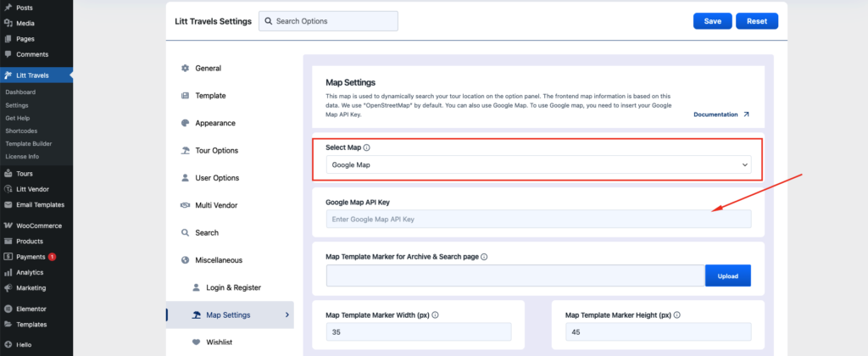Switch to the Login & Register tab
Viewport: 868px width, 356px height.
[233, 287]
